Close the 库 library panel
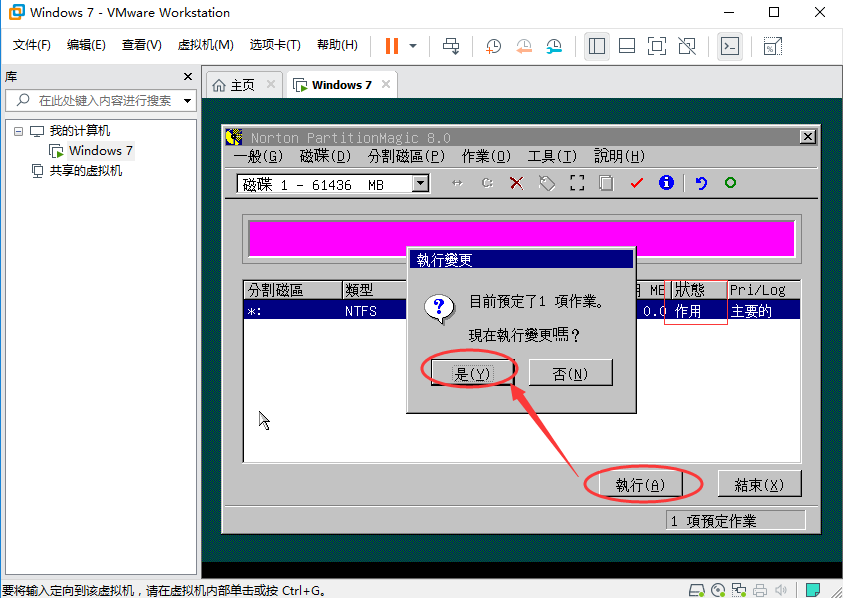The width and height of the screenshot is (843, 598). click(188, 76)
